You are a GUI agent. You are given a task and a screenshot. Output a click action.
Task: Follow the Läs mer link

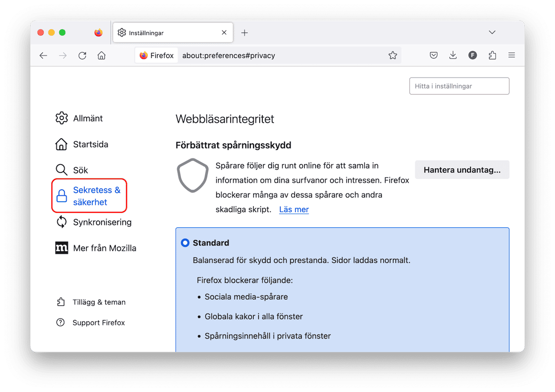[294, 209]
